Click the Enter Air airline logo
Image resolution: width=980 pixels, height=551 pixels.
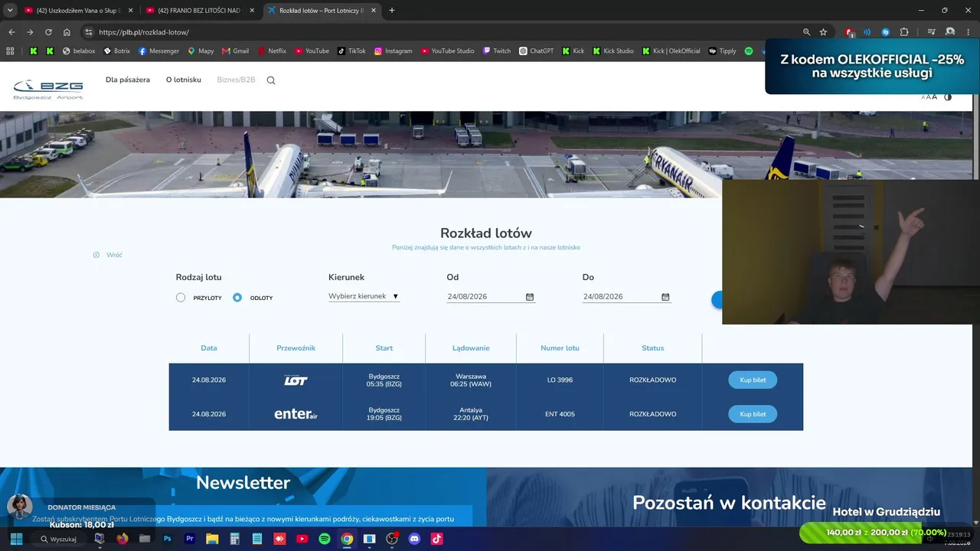pyautogui.click(x=296, y=414)
